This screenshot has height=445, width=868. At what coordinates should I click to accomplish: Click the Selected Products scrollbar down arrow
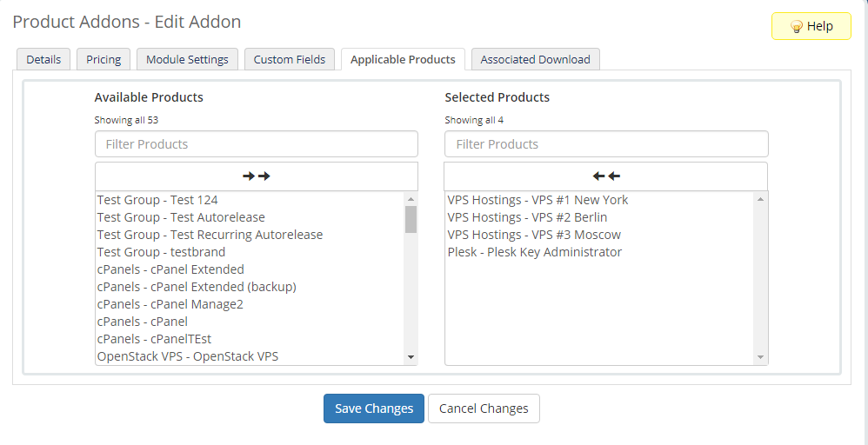761,357
